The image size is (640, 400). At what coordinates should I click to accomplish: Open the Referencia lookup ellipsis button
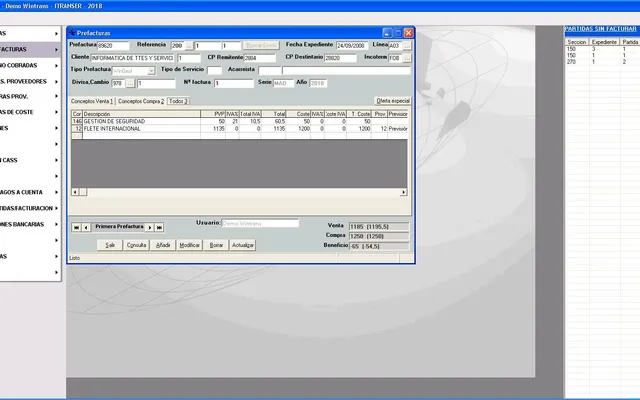(189, 46)
